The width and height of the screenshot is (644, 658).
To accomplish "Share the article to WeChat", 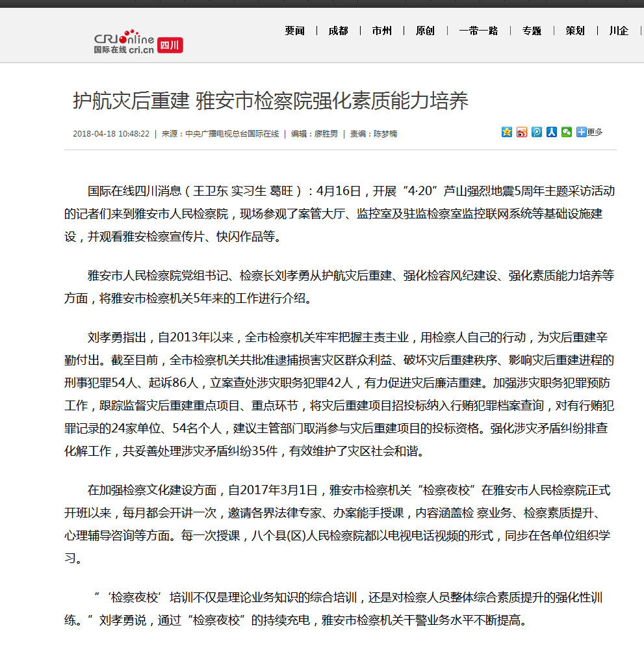I will point(567,132).
